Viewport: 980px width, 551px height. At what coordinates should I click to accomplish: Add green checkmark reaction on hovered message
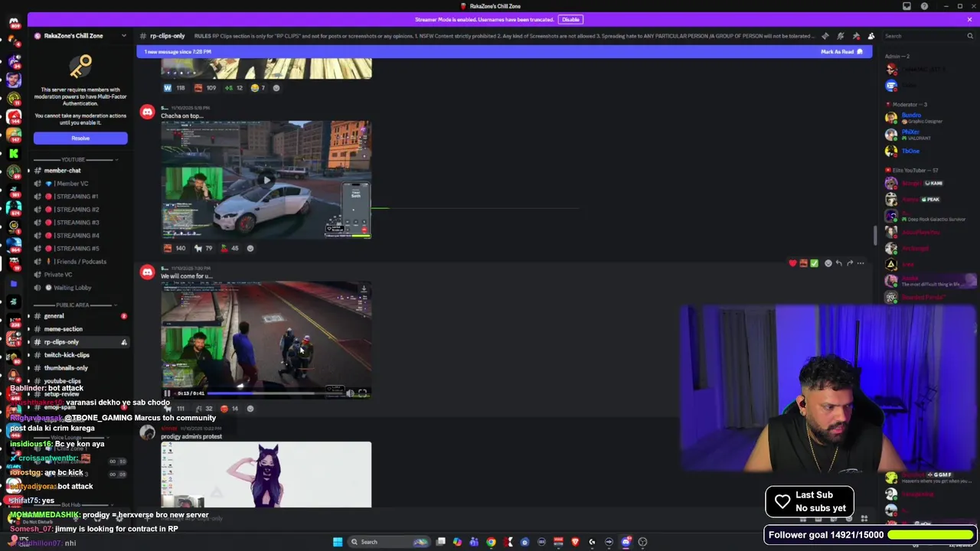[814, 263]
